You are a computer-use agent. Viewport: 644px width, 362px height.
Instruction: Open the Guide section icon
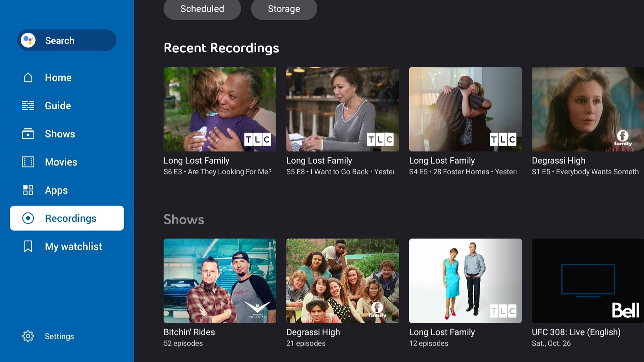point(28,105)
